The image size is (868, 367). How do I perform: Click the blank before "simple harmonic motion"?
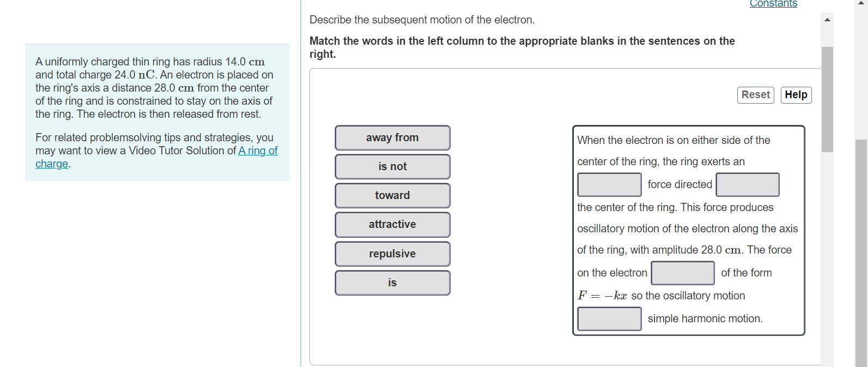[x=609, y=318]
